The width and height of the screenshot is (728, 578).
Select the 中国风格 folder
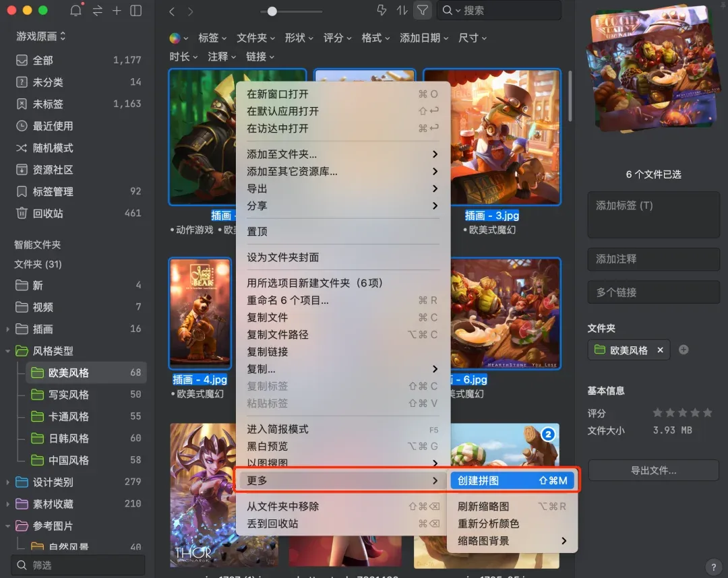86,460
